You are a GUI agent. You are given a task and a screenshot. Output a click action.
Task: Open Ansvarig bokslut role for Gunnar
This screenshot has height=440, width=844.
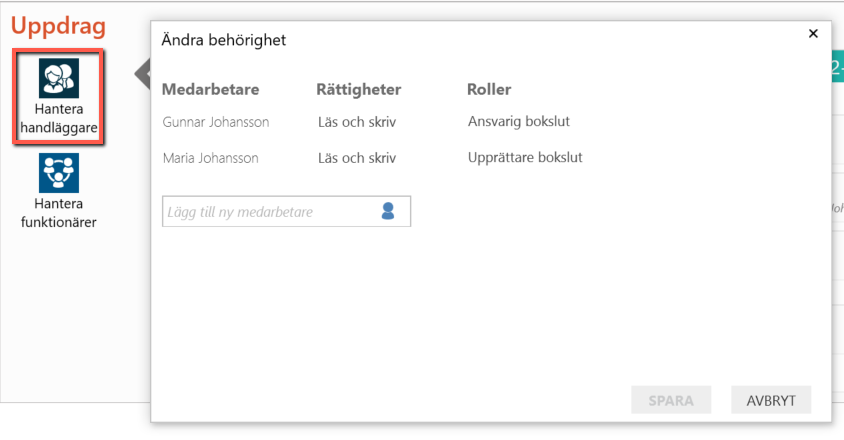(x=519, y=122)
